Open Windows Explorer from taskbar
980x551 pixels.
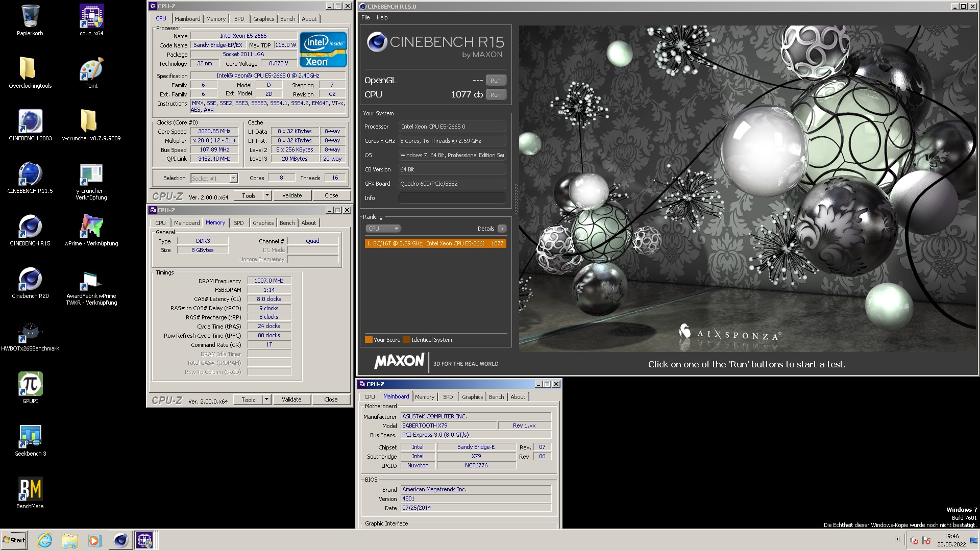tap(70, 540)
